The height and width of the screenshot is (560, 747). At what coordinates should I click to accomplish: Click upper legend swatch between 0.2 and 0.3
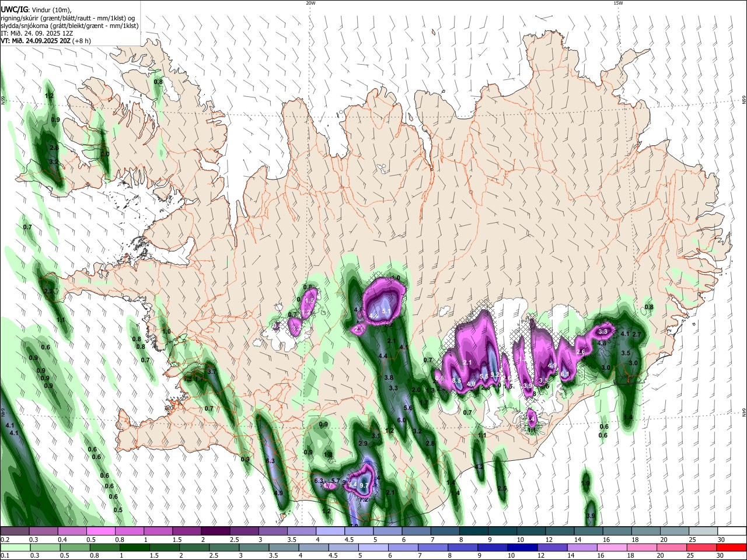pyautogui.click(x=15, y=531)
